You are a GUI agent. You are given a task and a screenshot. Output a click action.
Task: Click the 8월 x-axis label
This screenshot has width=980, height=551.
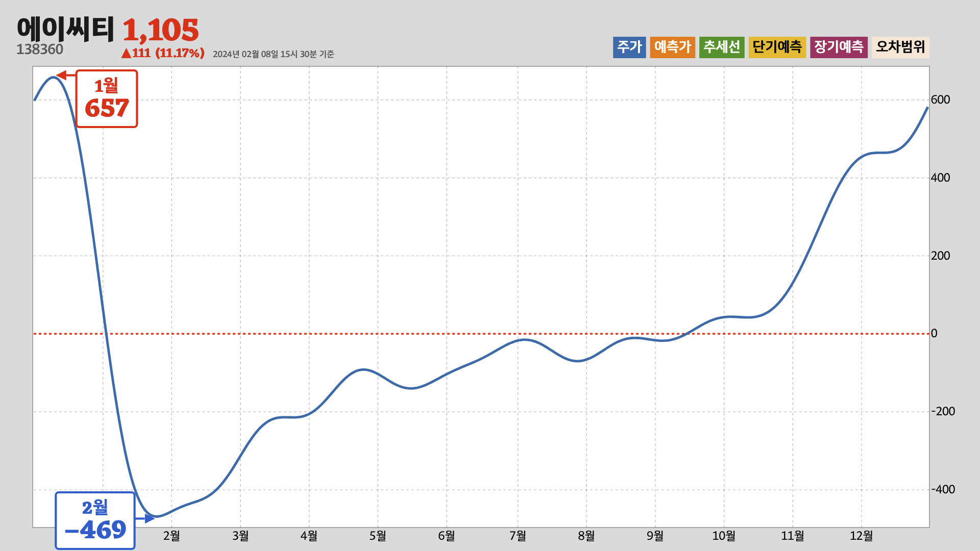(586, 536)
